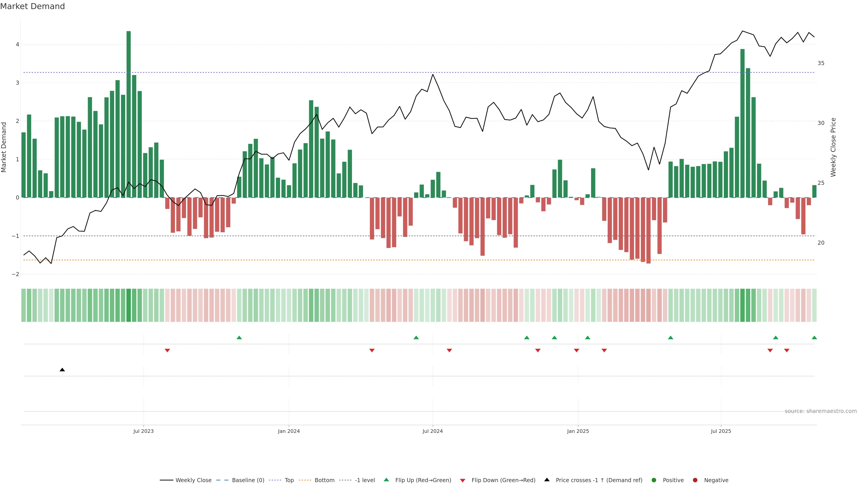Toggle the -1 level legend entry
This screenshot has height=488, width=868.
click(x=365, y=480)
